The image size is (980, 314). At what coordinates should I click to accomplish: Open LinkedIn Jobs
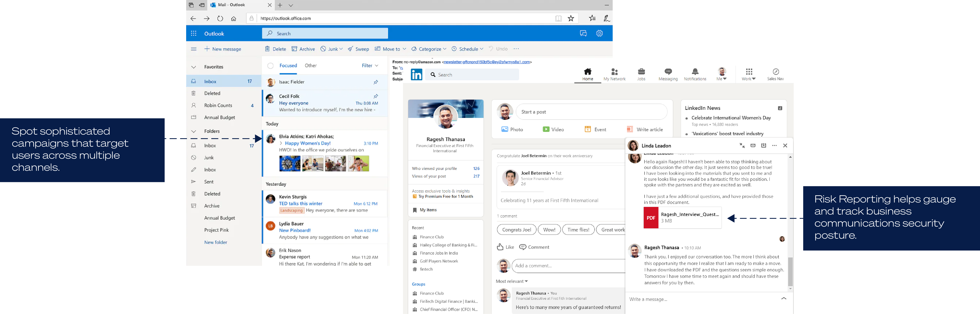[x=641, y=74]
